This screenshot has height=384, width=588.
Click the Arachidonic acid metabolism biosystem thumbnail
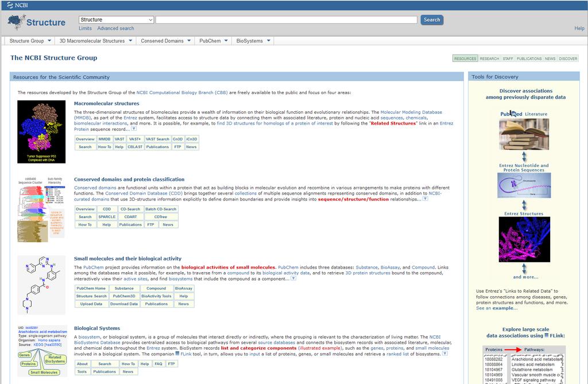click(42, 351)
